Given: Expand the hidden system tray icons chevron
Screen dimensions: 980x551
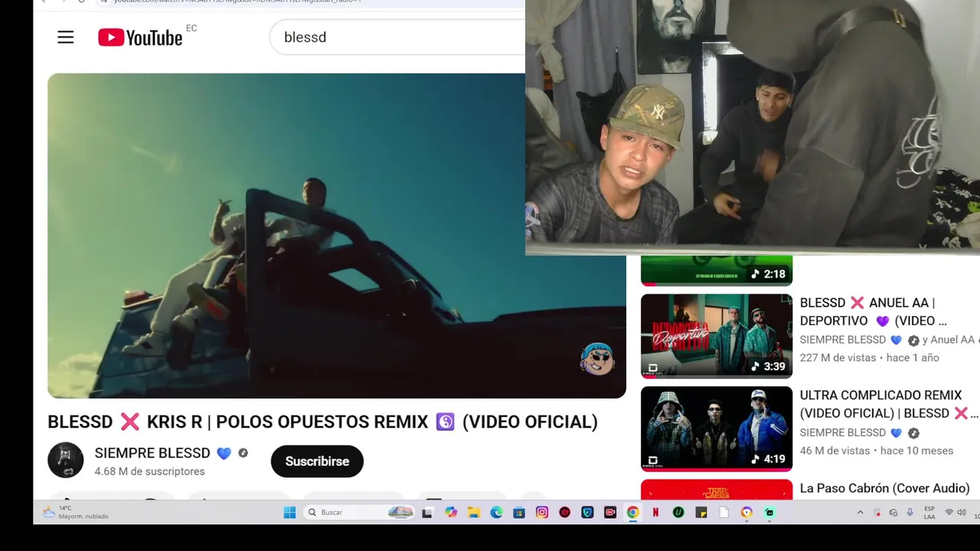Looking at the screenshot, I should pos(860,513).
